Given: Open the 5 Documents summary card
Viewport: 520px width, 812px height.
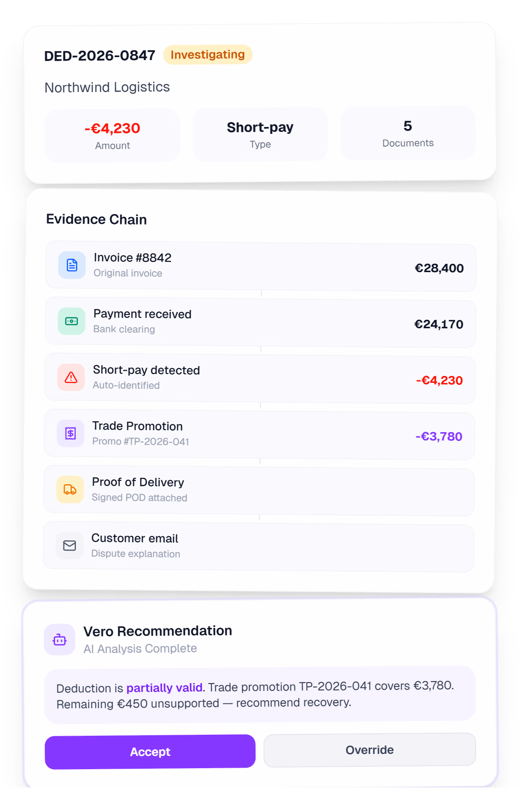Looking at the screenshot, I should pyautogui.click(x=407, y=133).
